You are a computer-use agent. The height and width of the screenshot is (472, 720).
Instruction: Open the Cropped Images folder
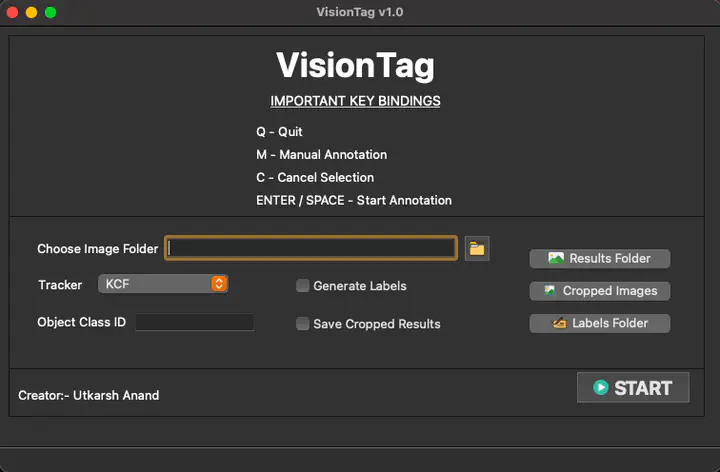coord(599,291)
